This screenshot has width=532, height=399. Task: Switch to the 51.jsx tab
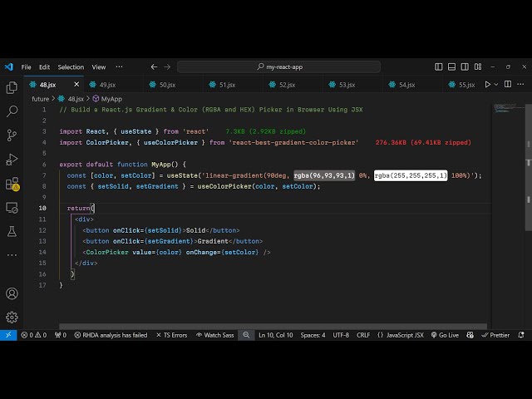coord(227,85)
